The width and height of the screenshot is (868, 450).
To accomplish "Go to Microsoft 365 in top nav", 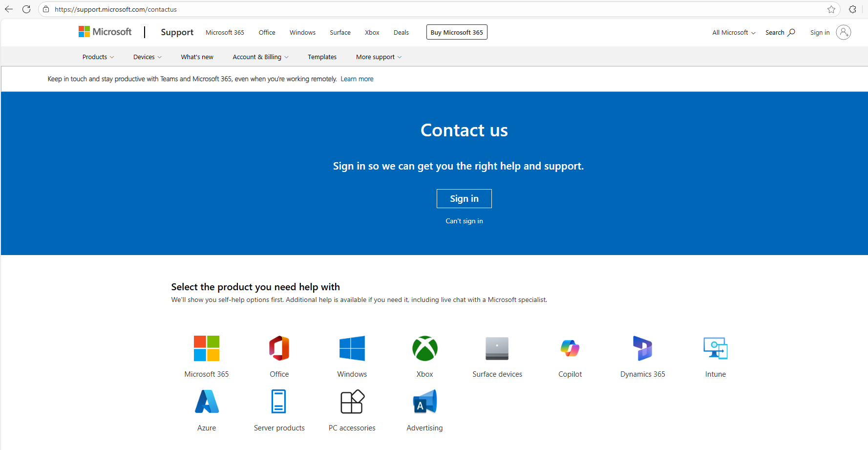I will 225,33.
